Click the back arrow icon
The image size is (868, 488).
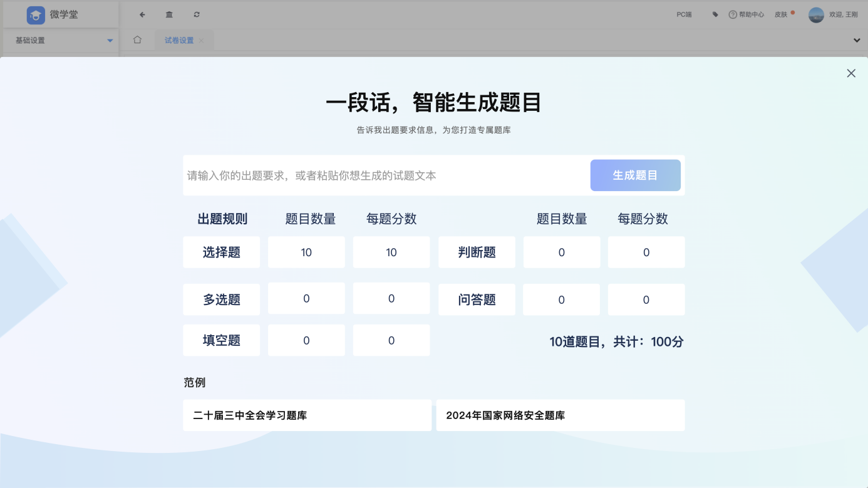142,14
